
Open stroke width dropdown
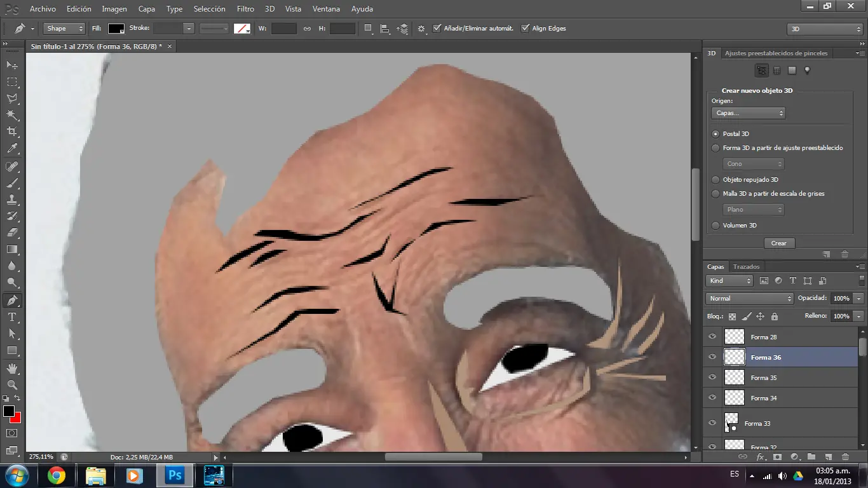[x=188, y=29]
